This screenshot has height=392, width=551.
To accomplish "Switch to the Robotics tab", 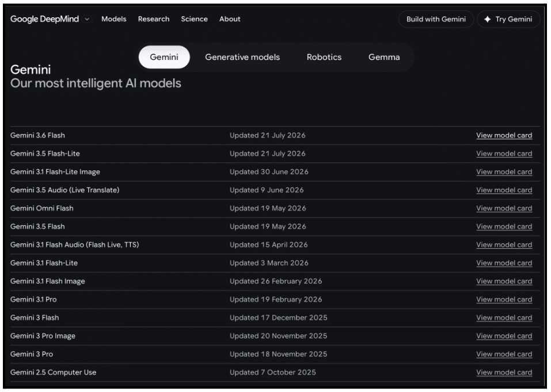I will tap(324, 57).
